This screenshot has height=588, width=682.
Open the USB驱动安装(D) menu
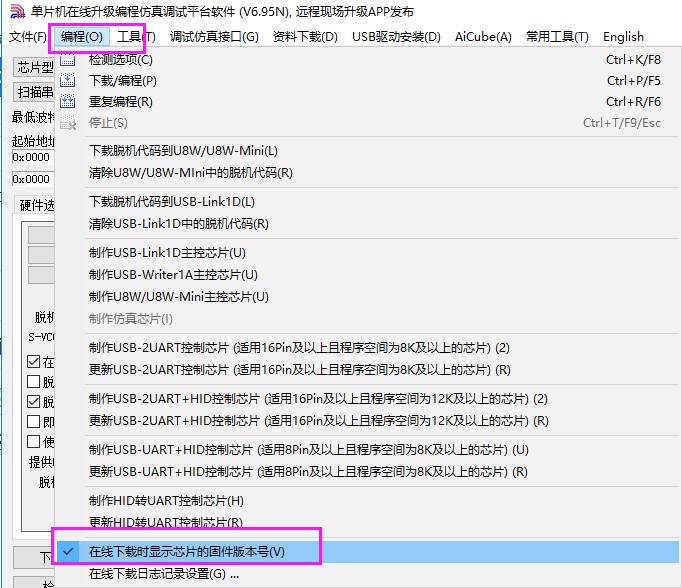(396, 37)
